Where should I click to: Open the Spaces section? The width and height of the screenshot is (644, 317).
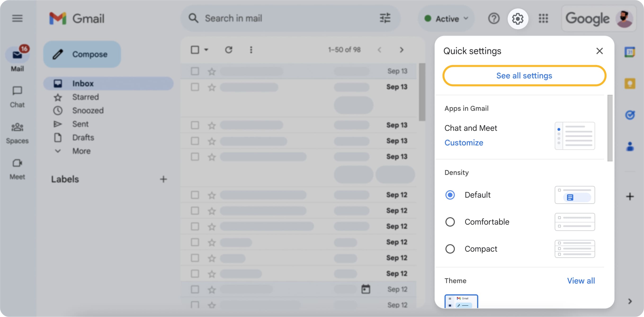[17, 133]
